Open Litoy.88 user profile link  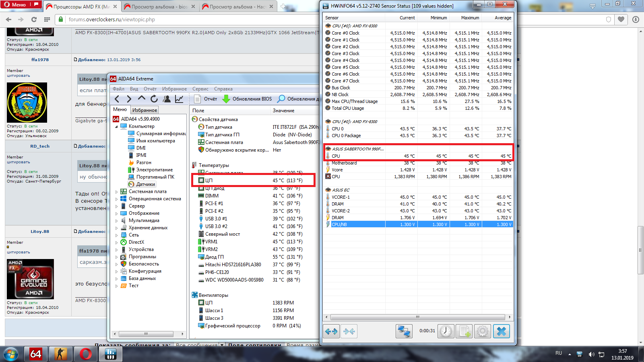tap(40, 231)
